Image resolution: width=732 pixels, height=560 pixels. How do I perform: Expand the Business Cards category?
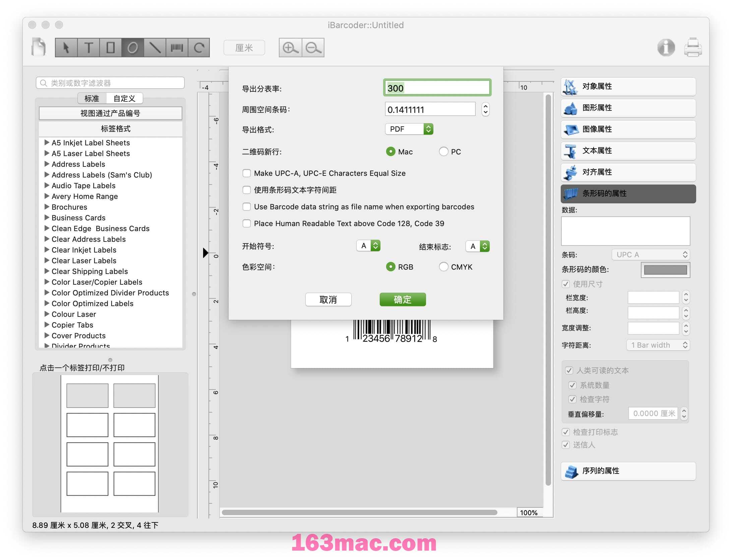coord(47,217)
